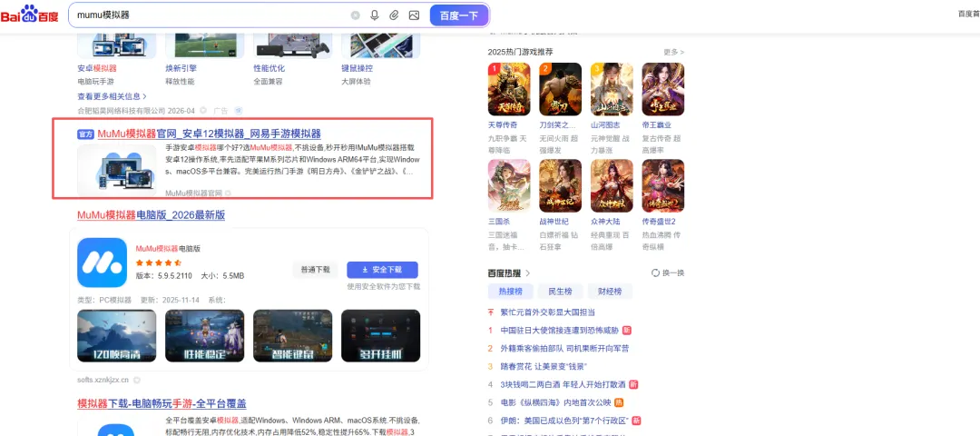Viewport: 980px width, 436px height.
Task: Open the 众神大陆 game card
Action: click(612, 186)
